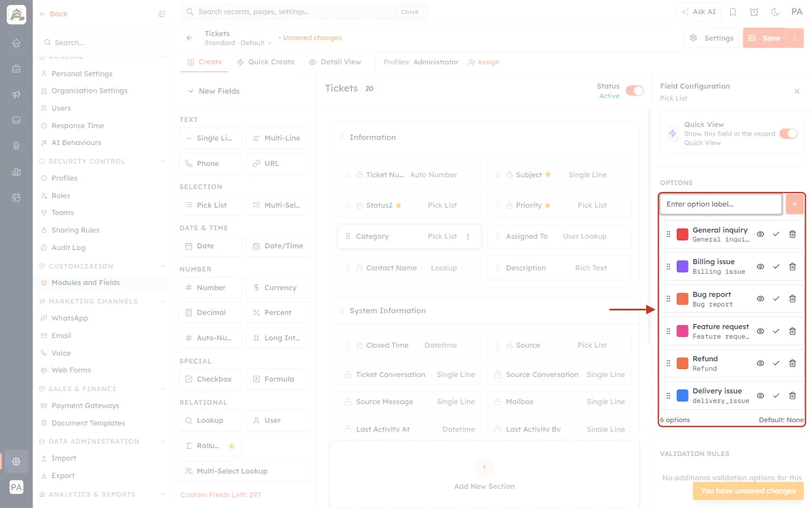This screenshot has height=508, width=812.
Task: Click the Bug report drag handle
Action: [668, 299]
